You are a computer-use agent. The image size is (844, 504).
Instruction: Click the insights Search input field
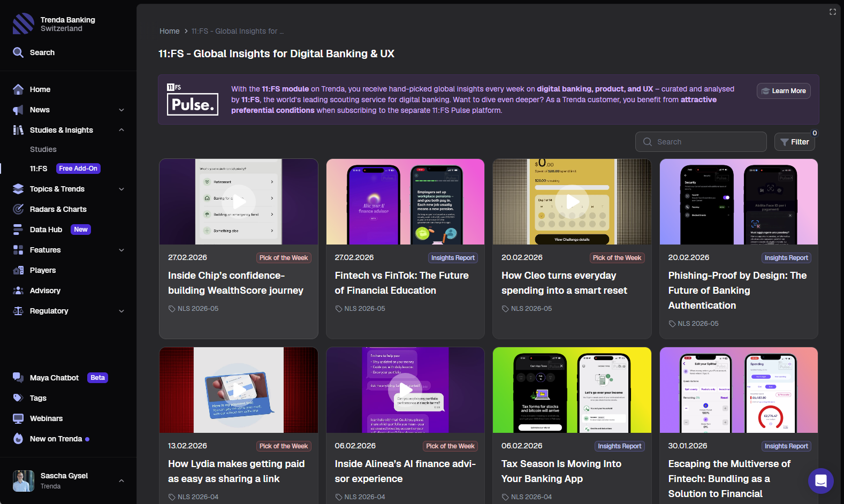(x=701, y=142)
